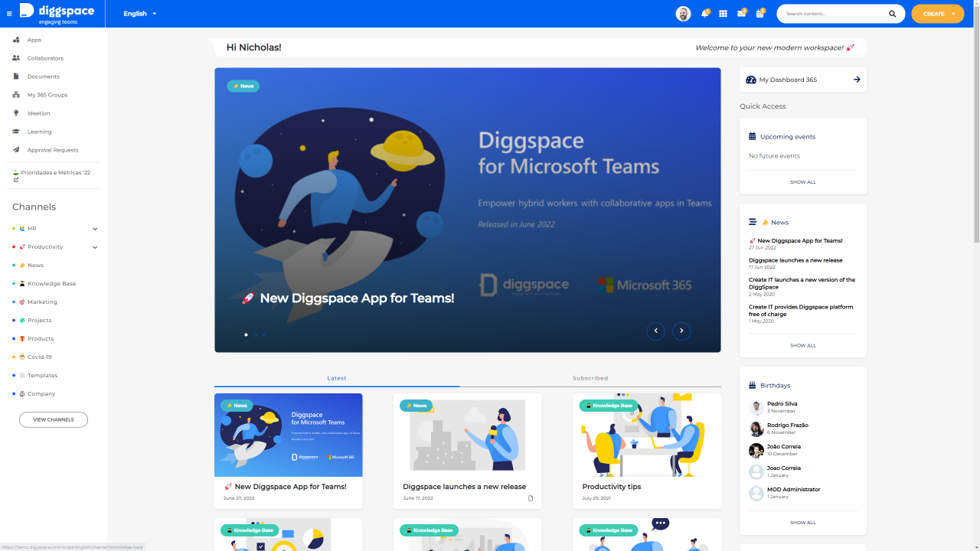Viewport: 980px width, 551px height.
Task: Open the News channel
Action: [x=35, y=266]
